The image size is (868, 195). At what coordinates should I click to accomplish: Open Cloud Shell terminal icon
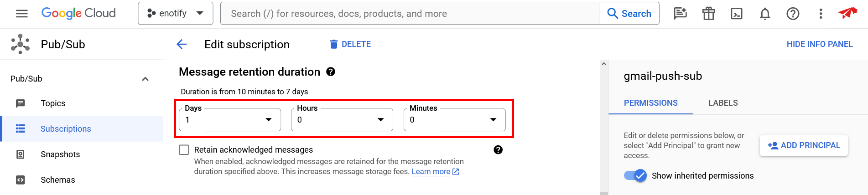737,14
